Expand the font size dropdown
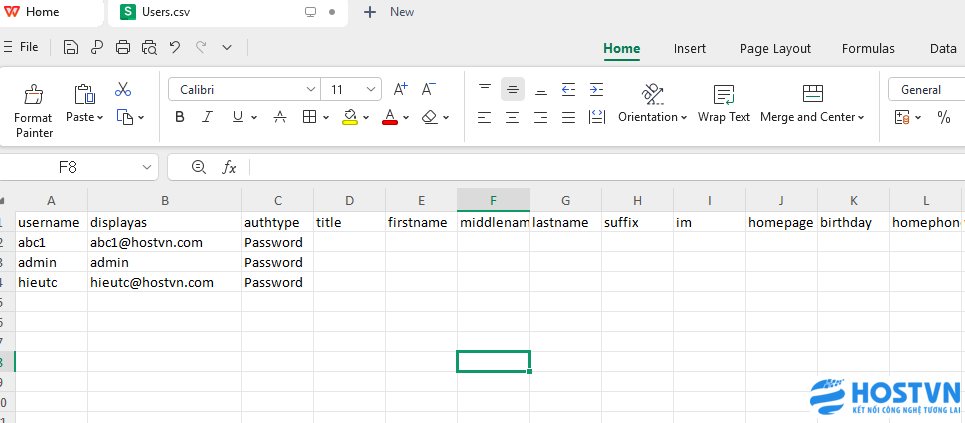Viewport: 965px width, 423px height. (x=371, y=89)
